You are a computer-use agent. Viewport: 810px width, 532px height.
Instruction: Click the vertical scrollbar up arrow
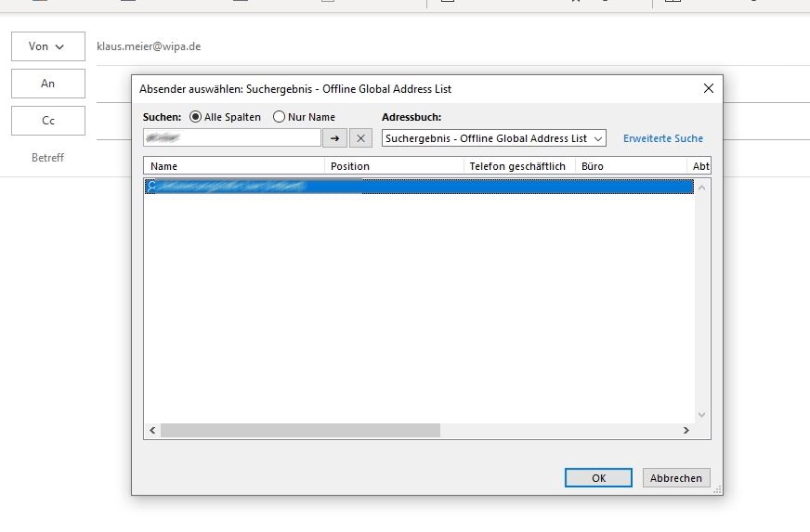(701, 188)
